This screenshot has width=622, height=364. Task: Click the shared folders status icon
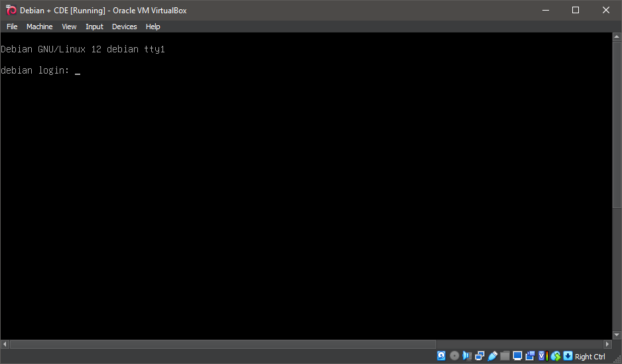tap(505, 356)
